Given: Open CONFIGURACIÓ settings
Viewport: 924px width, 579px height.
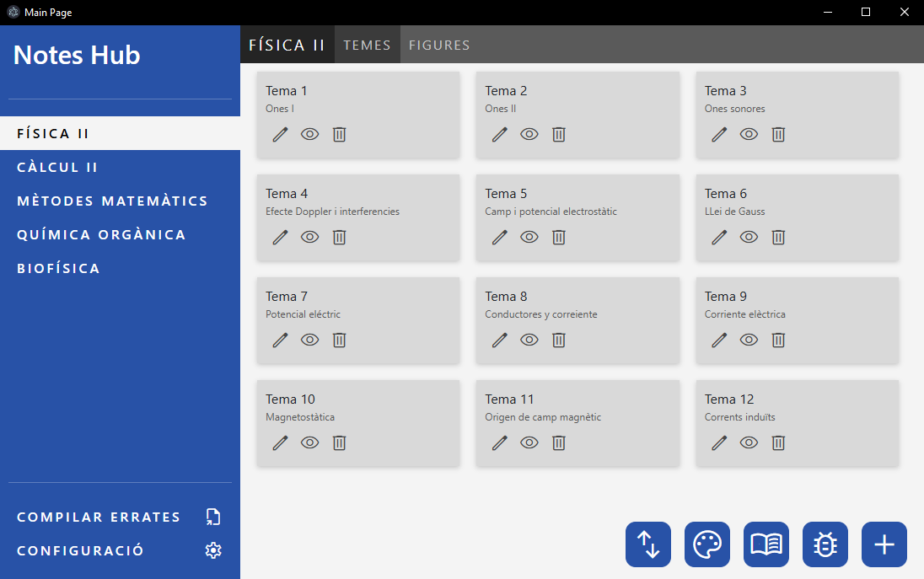Looking at the screenshot, I should point(80,550).
